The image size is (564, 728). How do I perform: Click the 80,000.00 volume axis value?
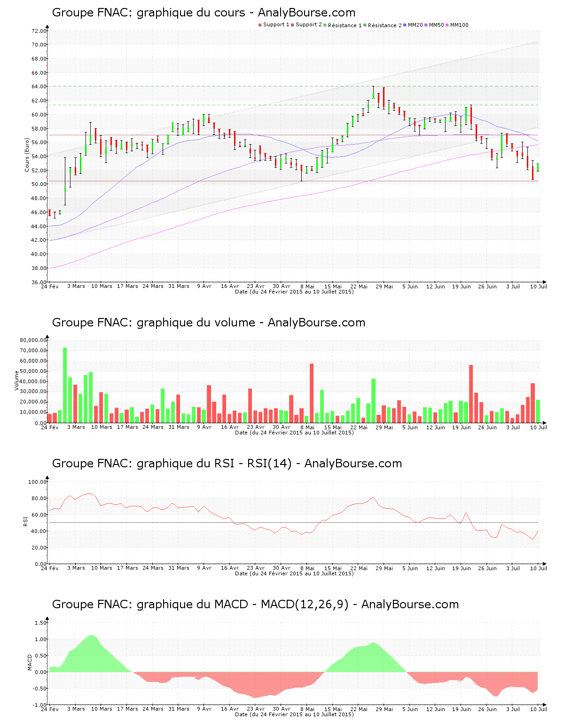coord(33,340)
